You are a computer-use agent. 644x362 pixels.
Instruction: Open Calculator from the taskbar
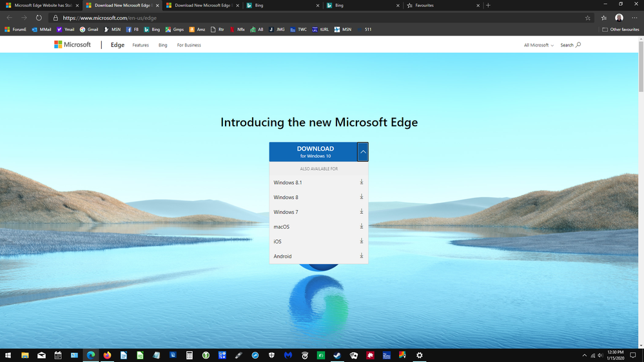pyautogui.click(x=190, y=355)
